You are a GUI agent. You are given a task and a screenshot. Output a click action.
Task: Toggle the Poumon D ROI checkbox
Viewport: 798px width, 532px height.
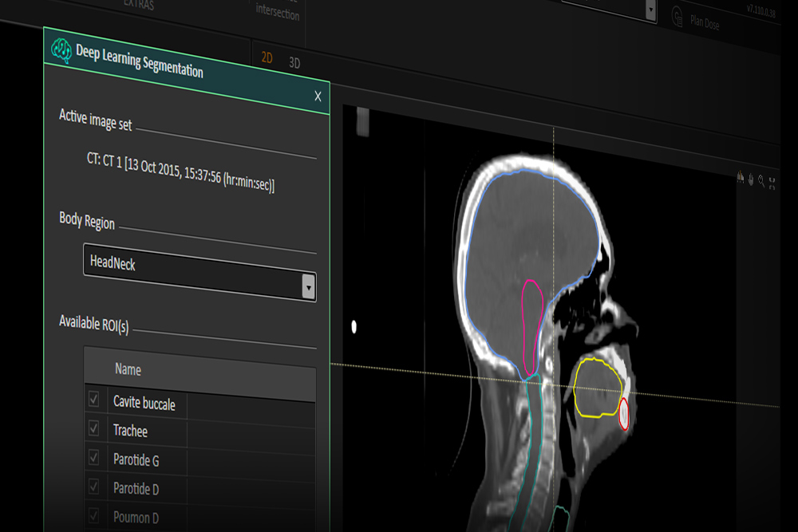(x=94, y=515)
